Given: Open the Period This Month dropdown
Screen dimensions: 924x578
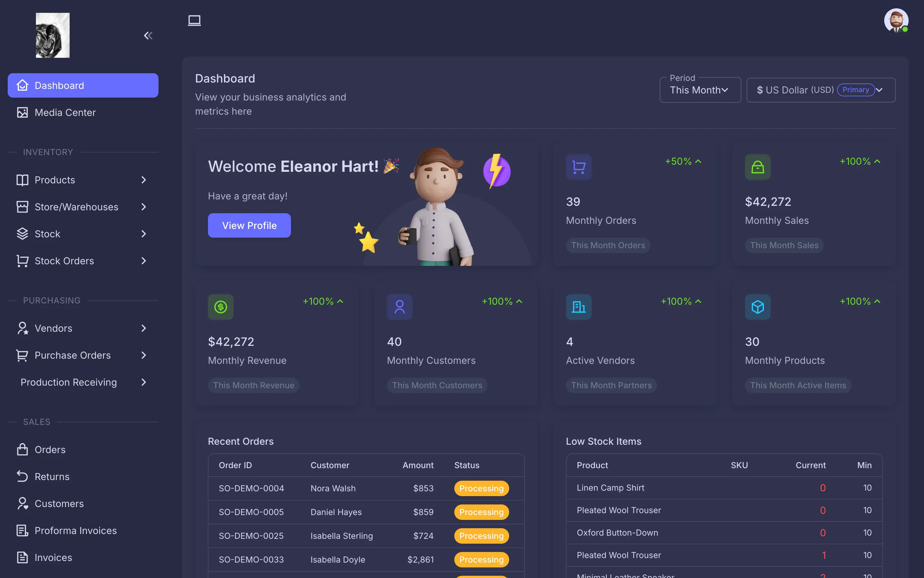Looking at the screenshot, I should point(700,90).
